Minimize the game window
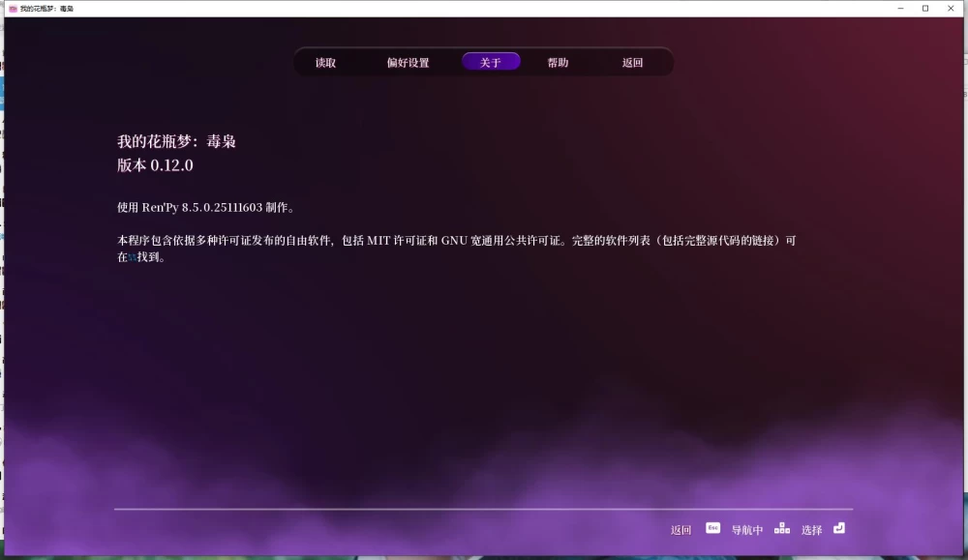Screen dimensions: 968x560 click(x=900, y=9)
